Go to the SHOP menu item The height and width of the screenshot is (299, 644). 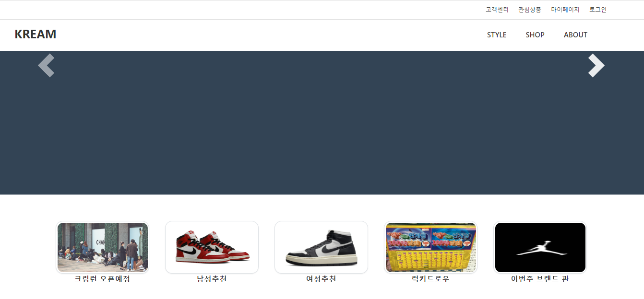click(x=535, y=35)
